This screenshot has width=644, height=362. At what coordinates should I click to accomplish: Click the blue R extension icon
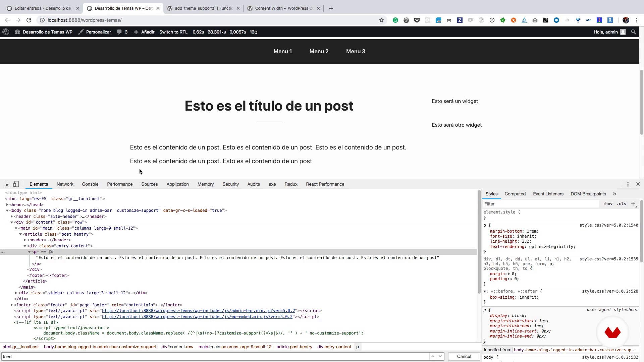(610, 20)
